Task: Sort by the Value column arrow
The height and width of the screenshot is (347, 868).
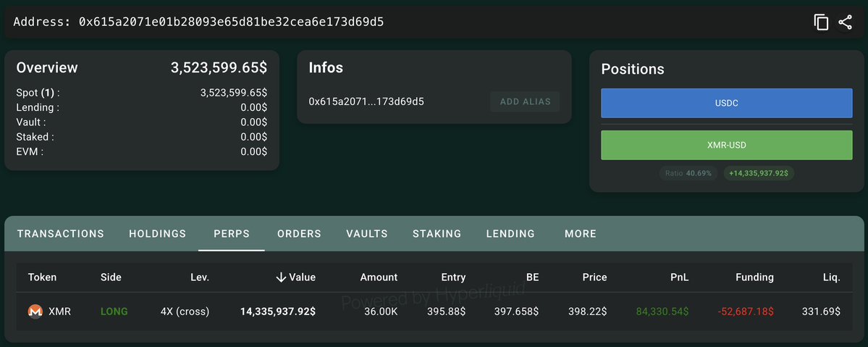Action: (x=281, y=277)
